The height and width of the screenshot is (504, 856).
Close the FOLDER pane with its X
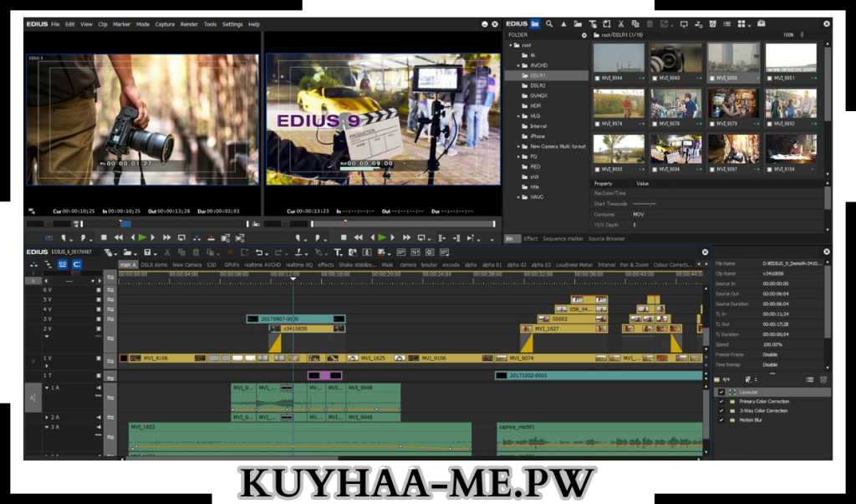(584, 35)
